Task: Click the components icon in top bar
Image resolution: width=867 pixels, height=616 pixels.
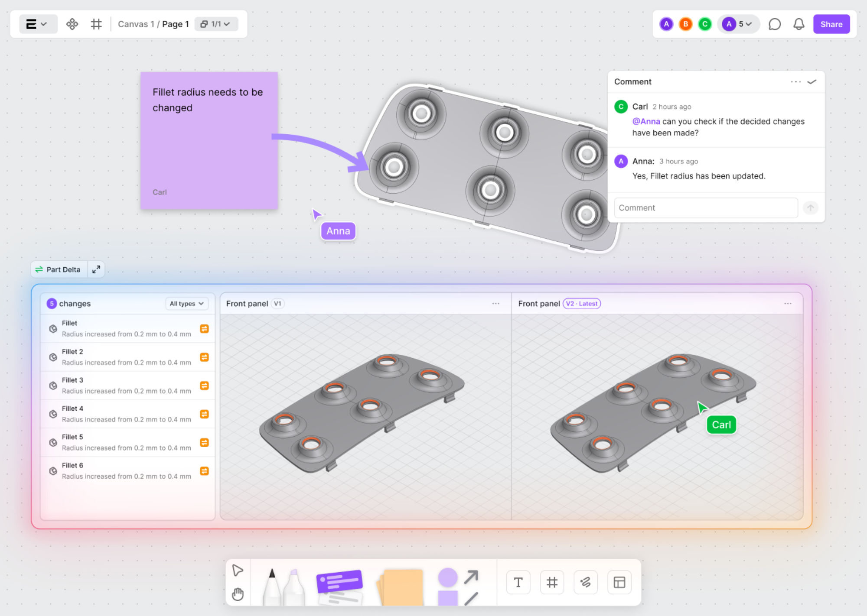Action: (x=72, y=24)
